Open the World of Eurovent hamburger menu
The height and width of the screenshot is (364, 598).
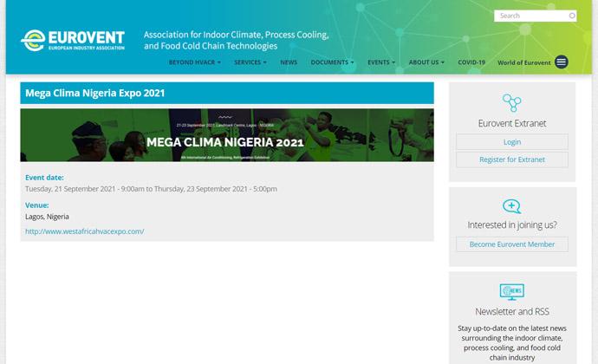point(562,62)
